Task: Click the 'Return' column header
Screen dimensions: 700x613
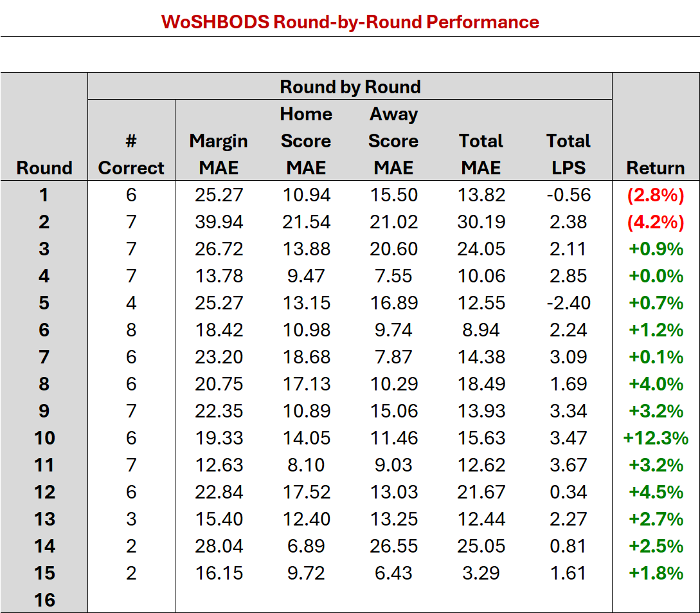Action: point(656,168)
